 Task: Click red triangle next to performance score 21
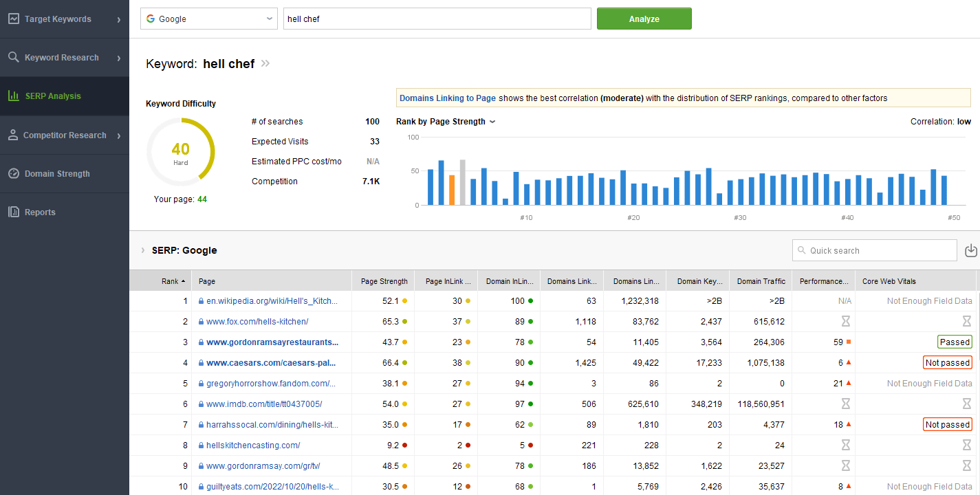849,384
